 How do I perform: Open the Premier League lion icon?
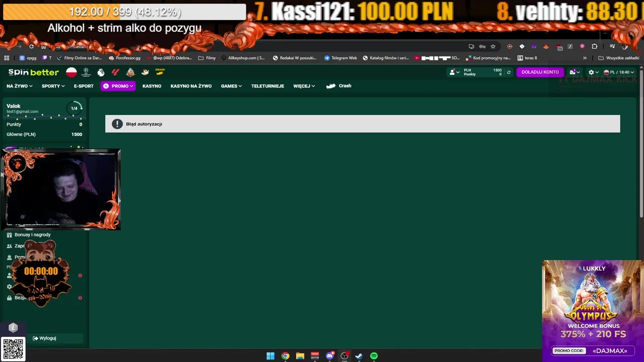tap(101, 72)
